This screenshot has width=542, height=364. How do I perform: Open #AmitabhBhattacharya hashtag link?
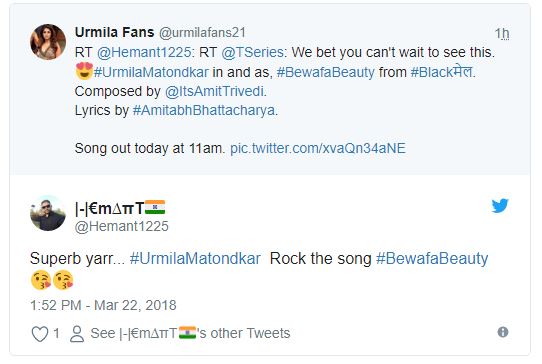pos(204,110)
